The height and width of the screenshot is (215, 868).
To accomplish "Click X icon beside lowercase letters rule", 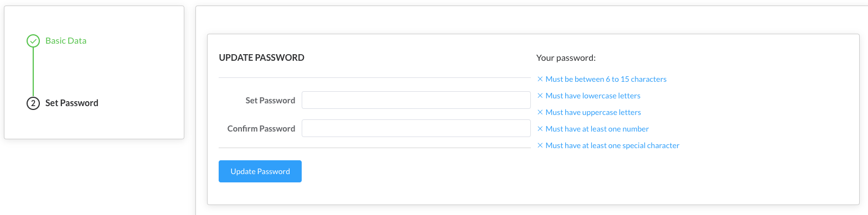I will point(540,96).
